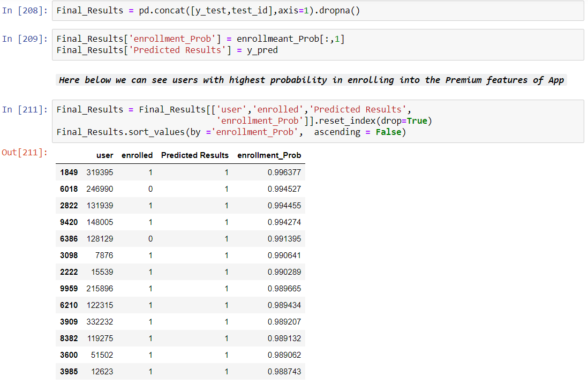Viewport: 588px width, 384px height.
Task: Select probability value 0.994274
Action: point(284,222)
